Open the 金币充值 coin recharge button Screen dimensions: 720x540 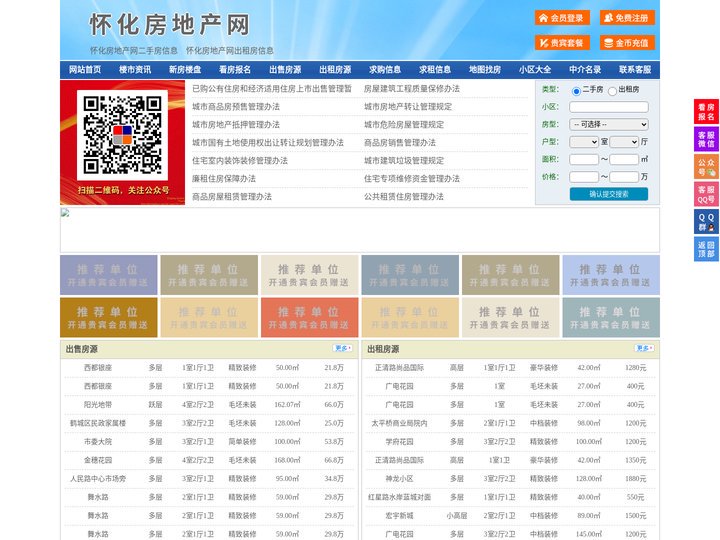[627, 43]
